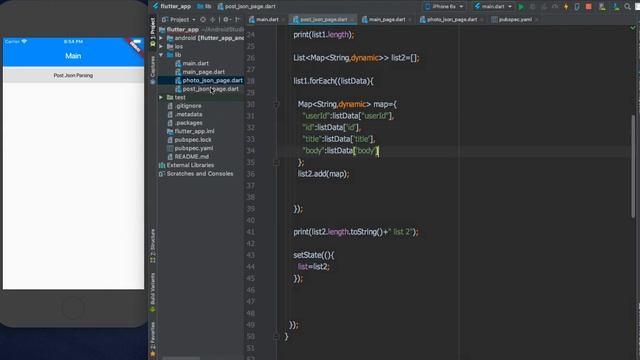Tap the Main title in simulator

tap(73, 56)
